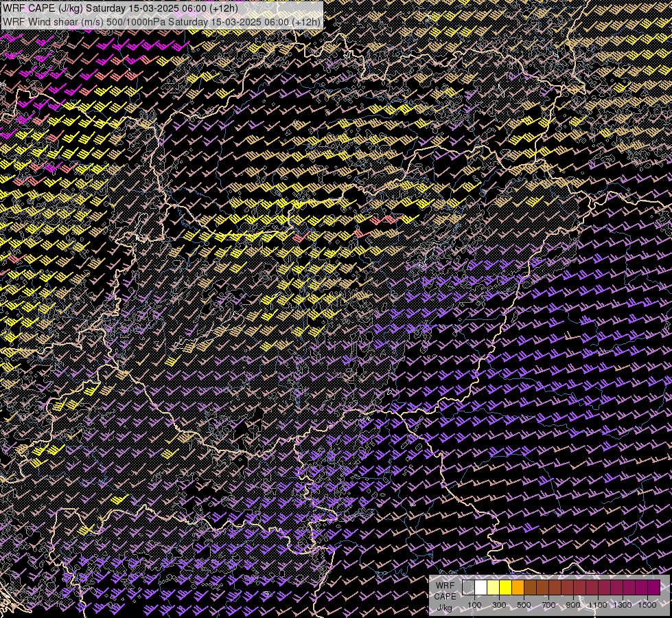Viewport: 672px width, 618px height.
Task: Select the legend value 500
Action: click(x=524, y=605)
